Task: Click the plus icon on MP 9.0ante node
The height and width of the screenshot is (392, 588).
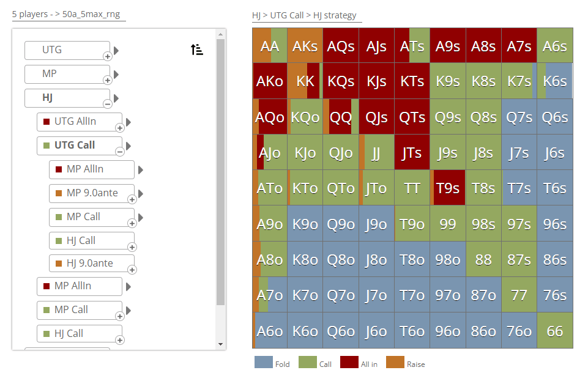Action: tap(132, 199)
